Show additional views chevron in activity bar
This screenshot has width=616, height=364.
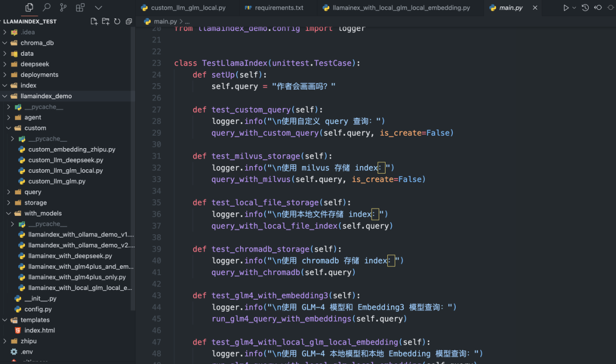tap(98, 7)
